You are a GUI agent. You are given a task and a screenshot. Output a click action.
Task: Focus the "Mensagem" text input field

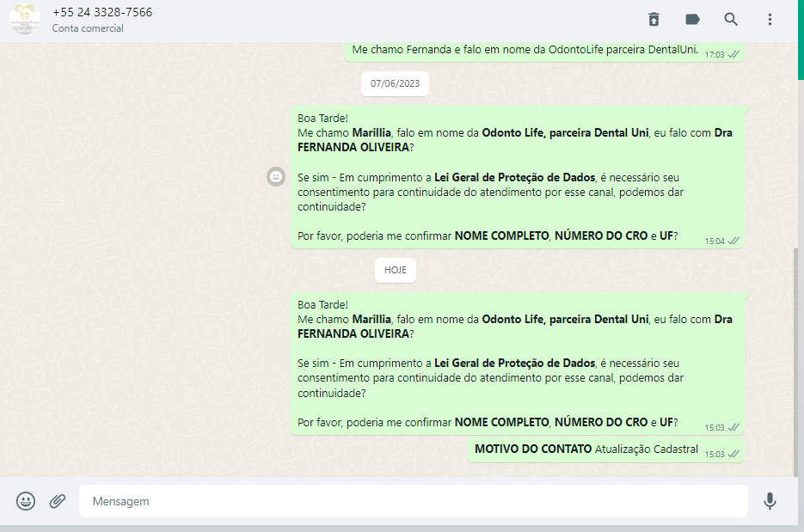413,501
